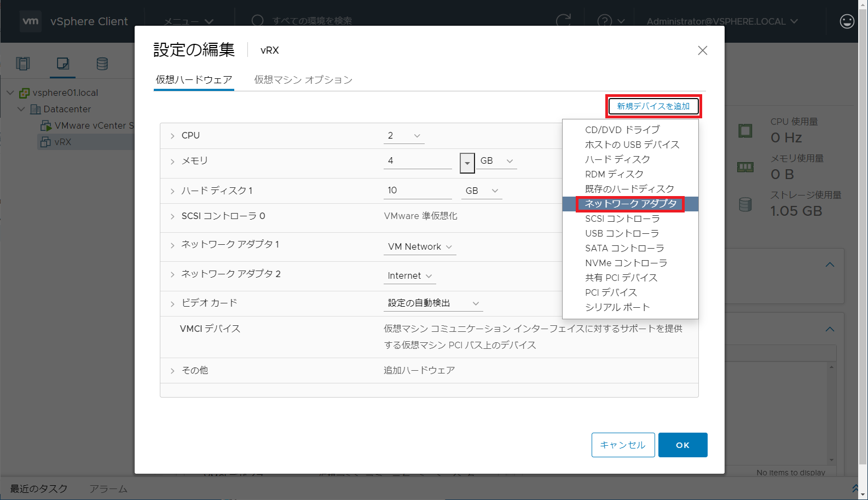Open the Administrator@VSPHERE.LOCAL user menu
The width and height of the screenshot is (868, 500).
[722, 21]
